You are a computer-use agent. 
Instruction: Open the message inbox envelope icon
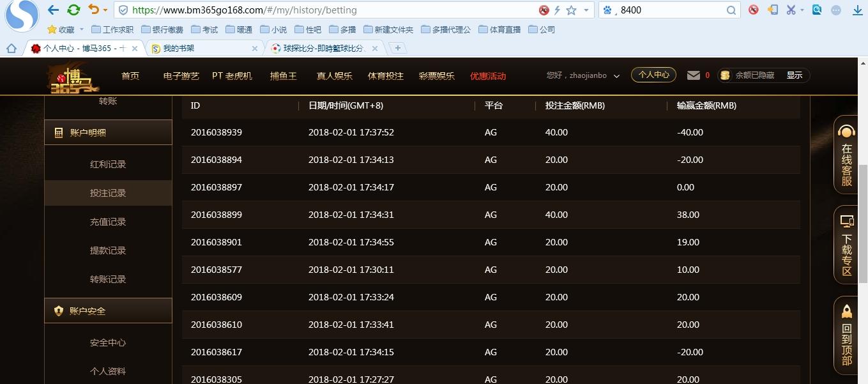pyautogui.click(x=692, y=75)
